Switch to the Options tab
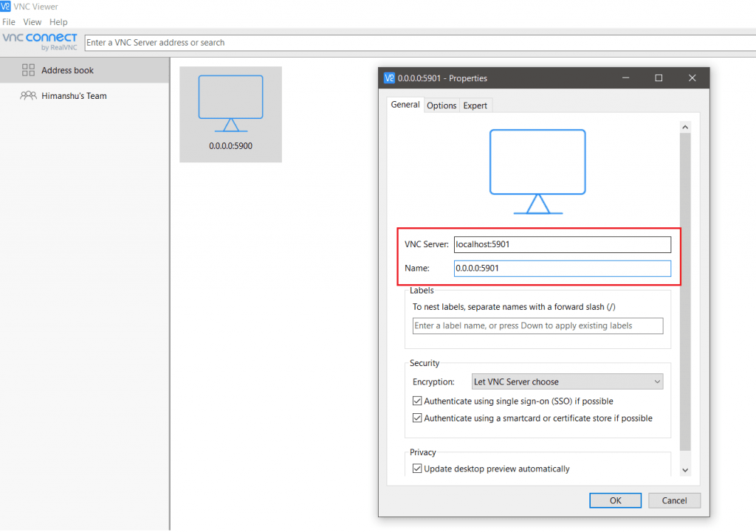 click(441, 106)
